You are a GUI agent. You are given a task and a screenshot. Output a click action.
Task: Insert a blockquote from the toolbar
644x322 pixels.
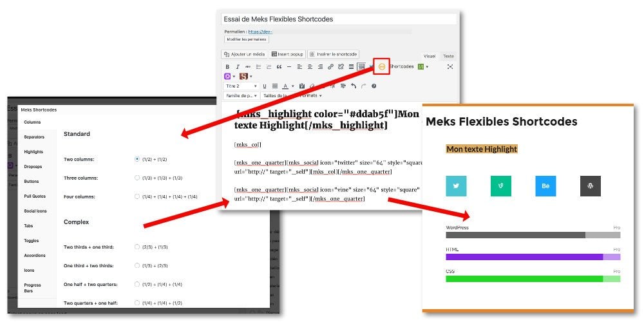pyautogui.click(x=279, y=66)
